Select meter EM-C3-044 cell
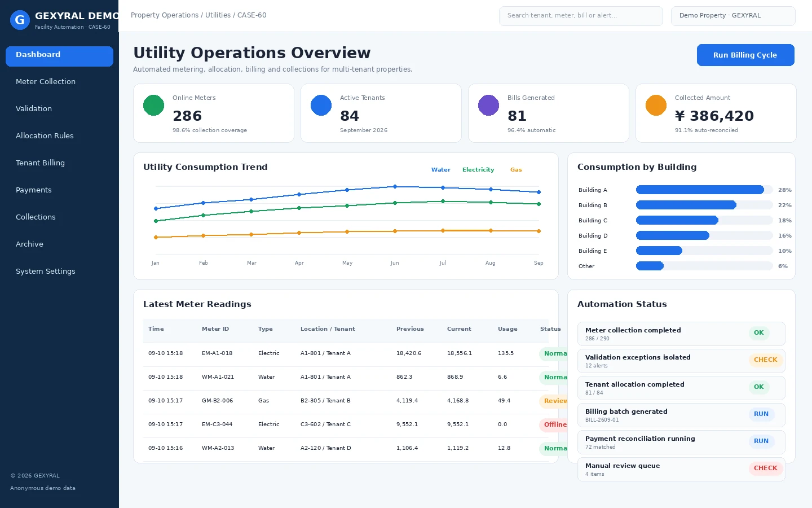Screen dimensions: 812x508 point(217,424)
